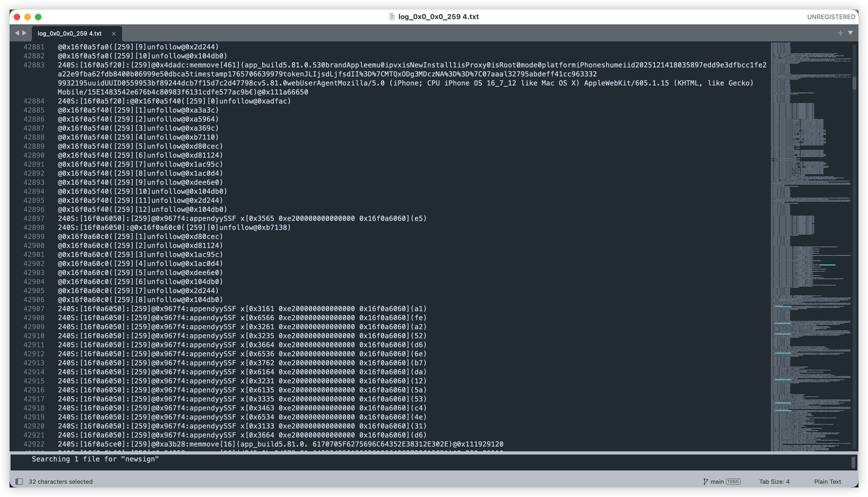Click the window zoom green button
This screenshot has height=497, width=868.
[38, 17]
